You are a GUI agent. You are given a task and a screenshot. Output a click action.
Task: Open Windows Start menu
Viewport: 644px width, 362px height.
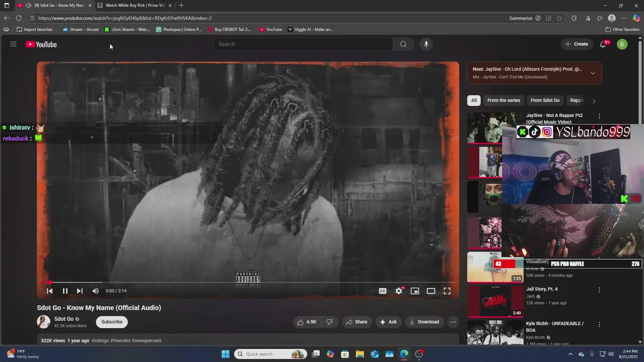point(225,354)
